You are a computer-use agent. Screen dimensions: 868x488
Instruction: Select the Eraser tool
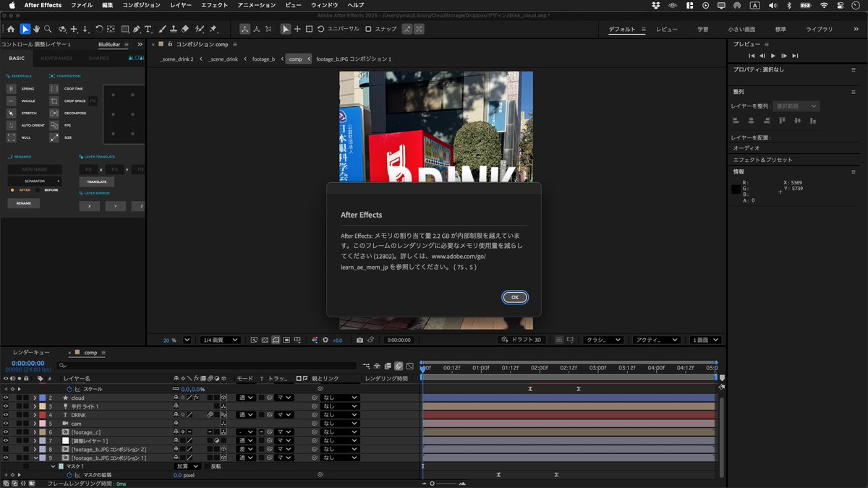click(x=185, y=29)
